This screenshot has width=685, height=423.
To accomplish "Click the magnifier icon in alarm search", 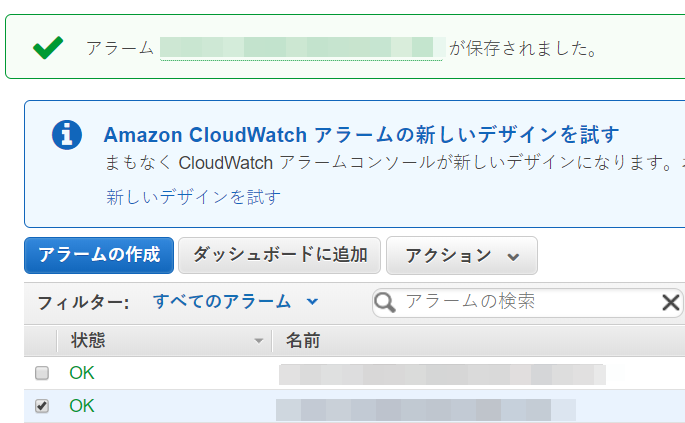I will pyautogui.click(x=385, y=302).
